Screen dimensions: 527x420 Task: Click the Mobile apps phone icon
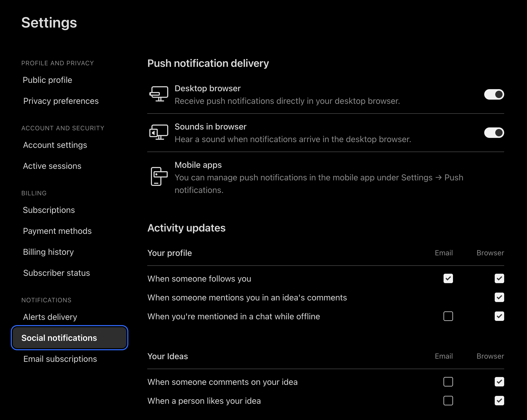[159, 176]
